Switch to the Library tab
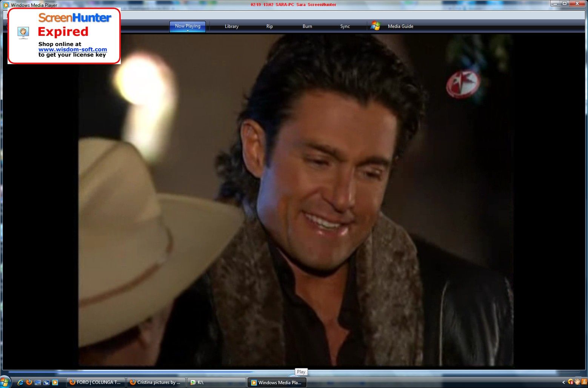This screenshot has height=388, width=588. pyautogui.click(x=231, y=26)
